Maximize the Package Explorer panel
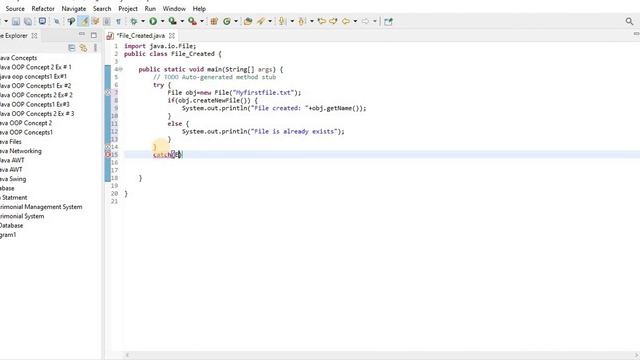640x360 pixels. [x=94, y=35]
